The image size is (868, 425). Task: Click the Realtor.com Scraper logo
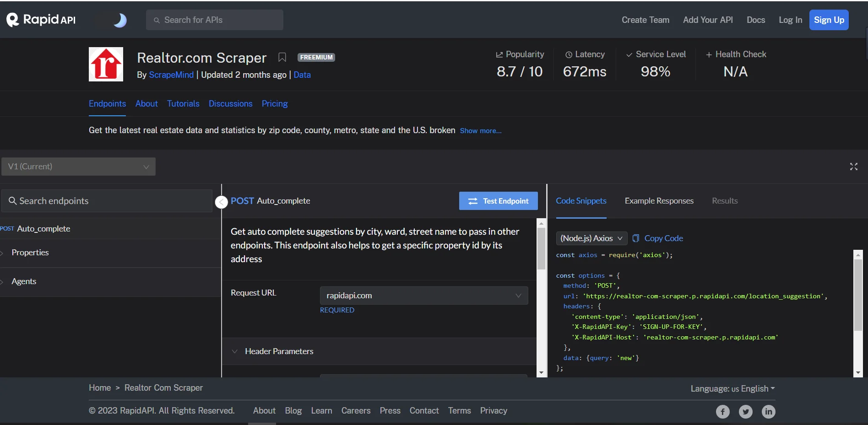coord(106,64)
